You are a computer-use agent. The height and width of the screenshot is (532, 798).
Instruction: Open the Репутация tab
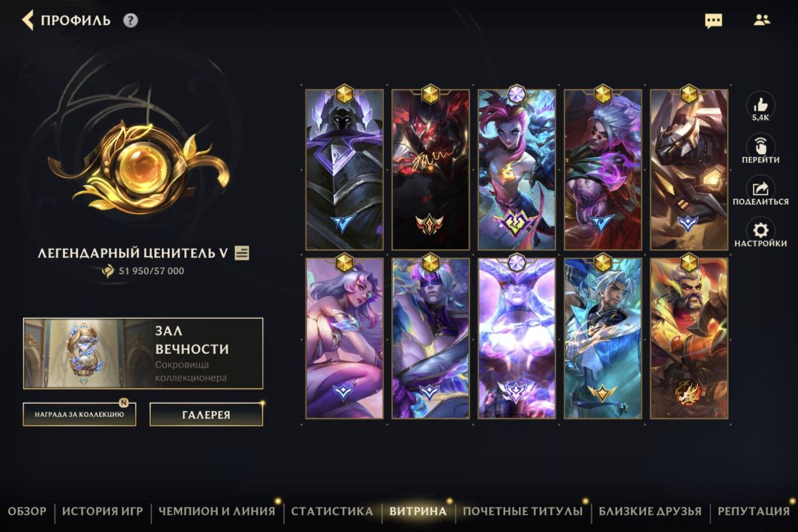tap(754, 511)
